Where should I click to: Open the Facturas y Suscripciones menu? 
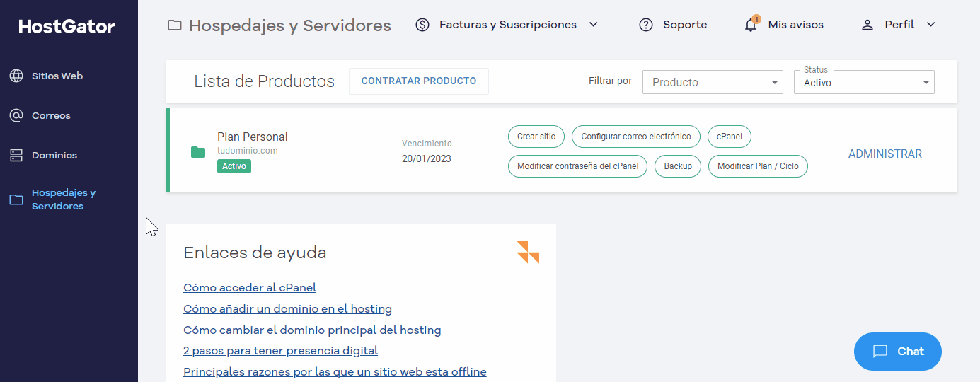[507, 25]
